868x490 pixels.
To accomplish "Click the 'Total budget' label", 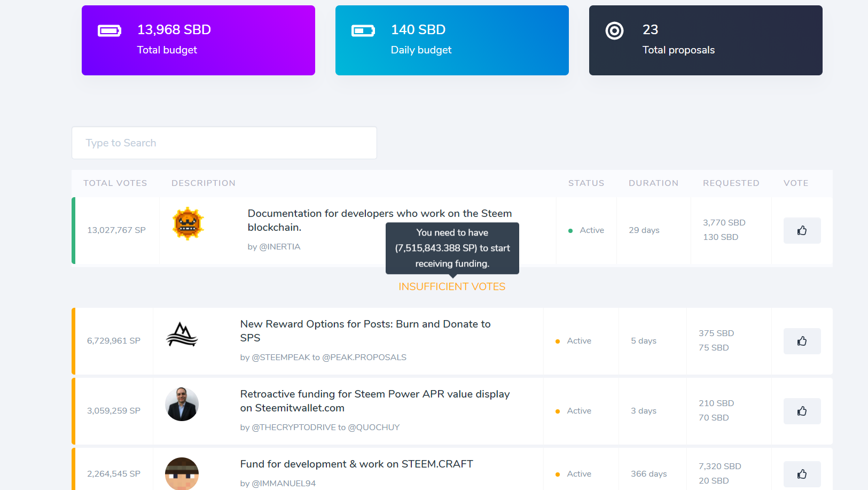I will [167, 50].
